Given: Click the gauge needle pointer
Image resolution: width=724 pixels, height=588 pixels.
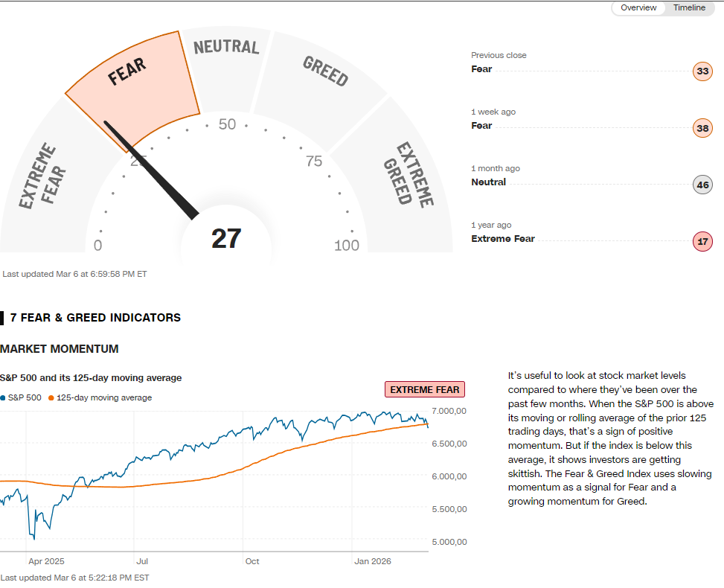Looking at the screenshot, I should coord(152,170).
